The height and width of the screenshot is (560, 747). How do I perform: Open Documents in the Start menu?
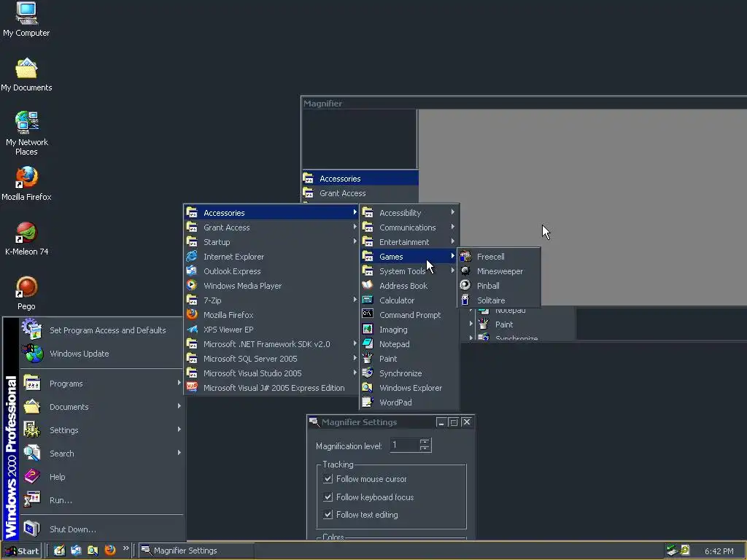click(x=101, y=407)
